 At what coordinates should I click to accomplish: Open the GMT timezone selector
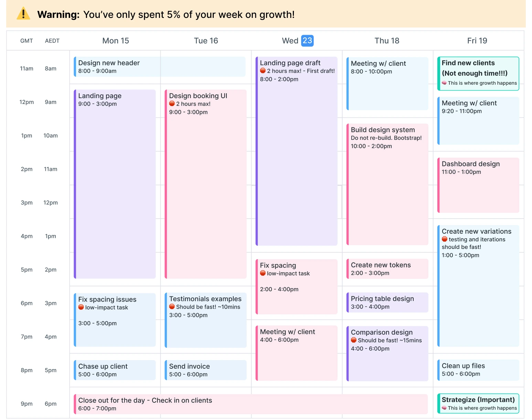pyautogui.click(x=26, y=41)
